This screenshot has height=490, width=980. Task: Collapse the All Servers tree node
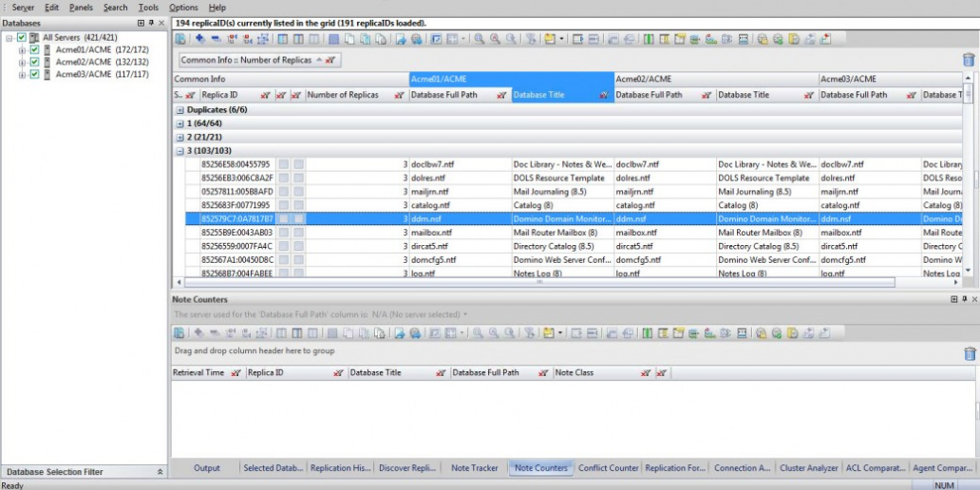pos(9,37)
